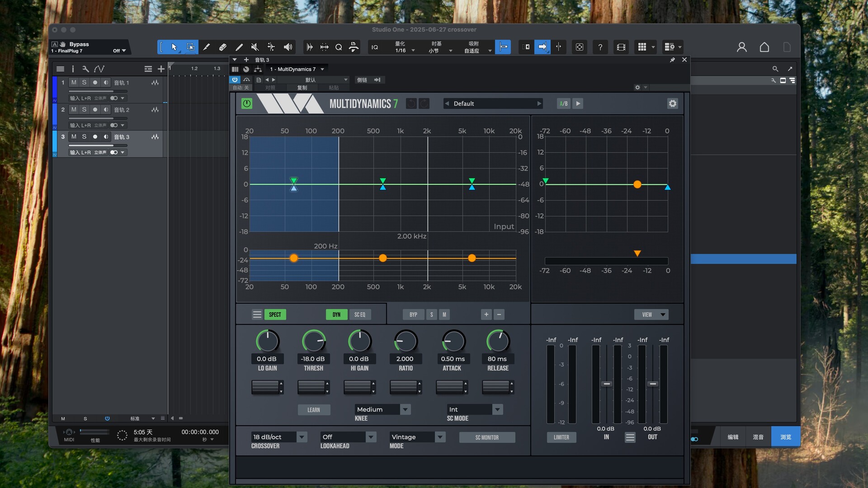Select the Eraser tool

tap(223, 47)
